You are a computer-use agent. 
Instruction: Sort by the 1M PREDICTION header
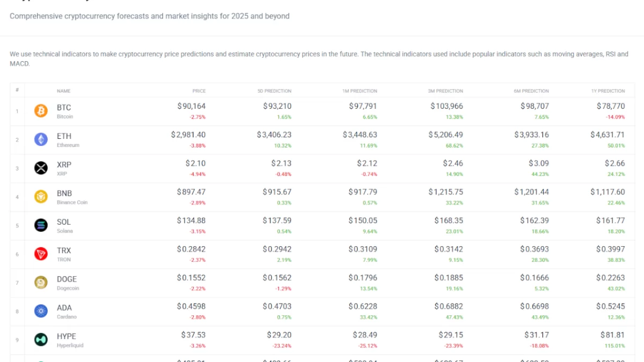pos(360,91)
